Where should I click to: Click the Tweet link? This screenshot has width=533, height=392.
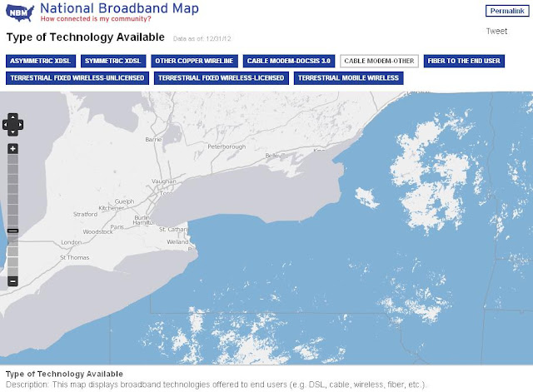(x=496, y=32)
